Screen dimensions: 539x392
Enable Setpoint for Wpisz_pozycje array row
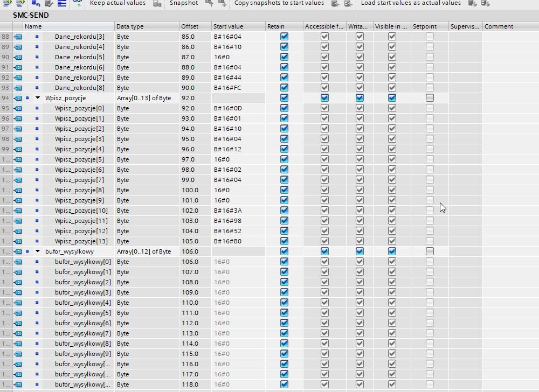pos(430,98)
